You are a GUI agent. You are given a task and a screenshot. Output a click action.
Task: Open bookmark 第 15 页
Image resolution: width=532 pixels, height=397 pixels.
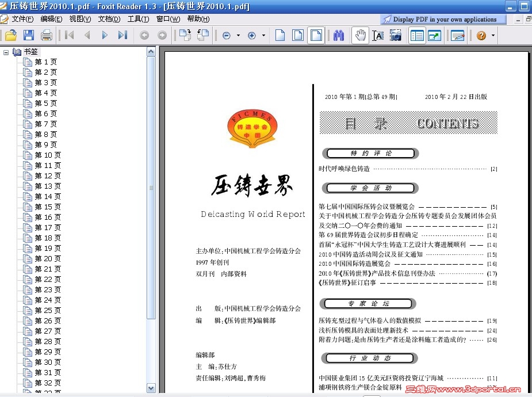48,207
